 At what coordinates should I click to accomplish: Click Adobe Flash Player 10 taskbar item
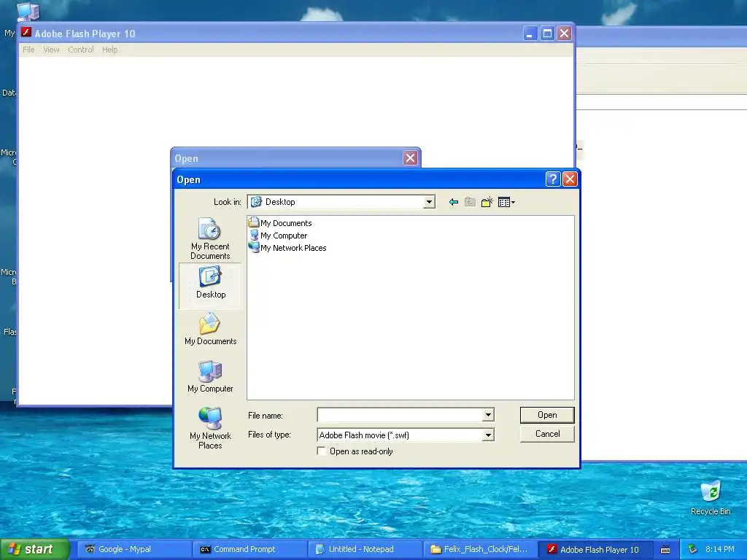point(595,550)
